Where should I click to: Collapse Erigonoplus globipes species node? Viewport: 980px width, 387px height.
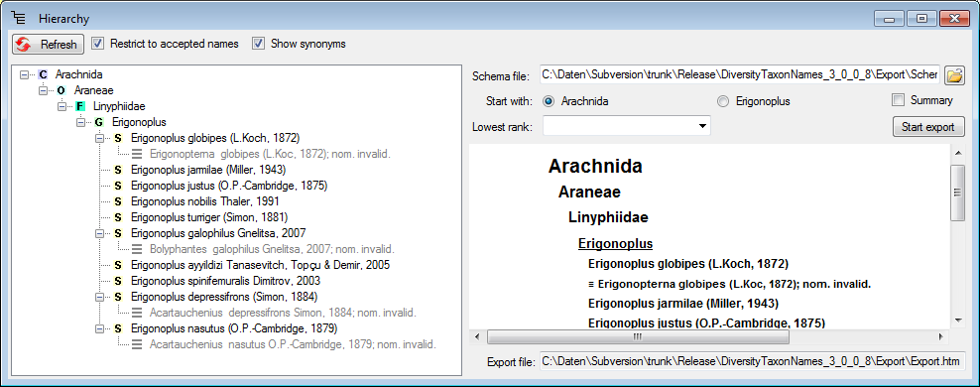coord(100,138)
